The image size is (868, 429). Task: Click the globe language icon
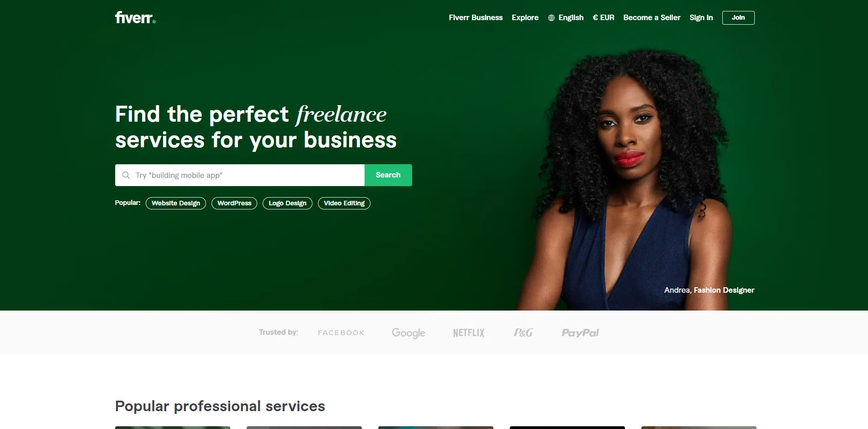pyautogui.click(x=551, y=18)
